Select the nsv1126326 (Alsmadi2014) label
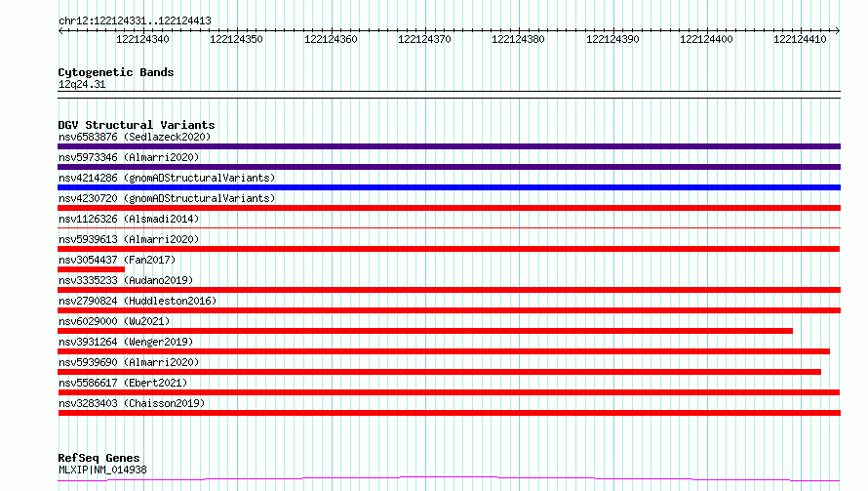The image size is (868, 491). click(x=129, y=219)
